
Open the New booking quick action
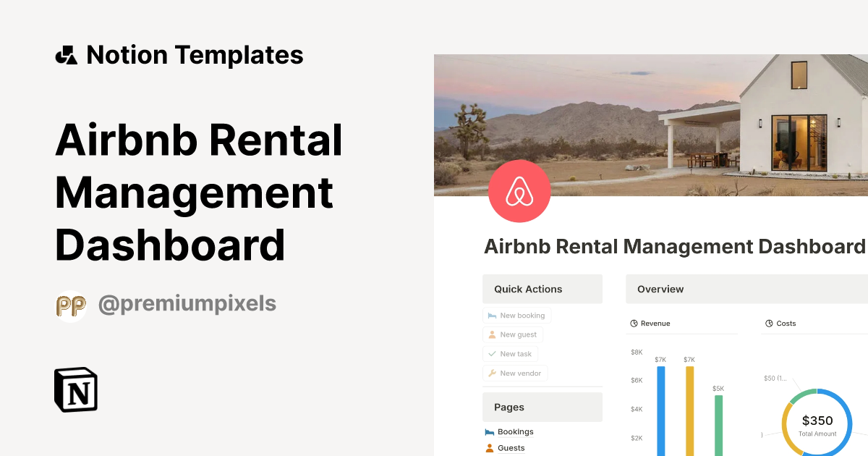pos(516,315)
